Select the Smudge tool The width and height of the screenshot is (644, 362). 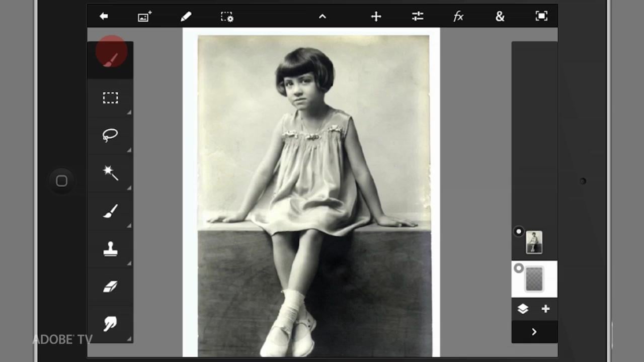pyautogui.click(x=110, y=324)
